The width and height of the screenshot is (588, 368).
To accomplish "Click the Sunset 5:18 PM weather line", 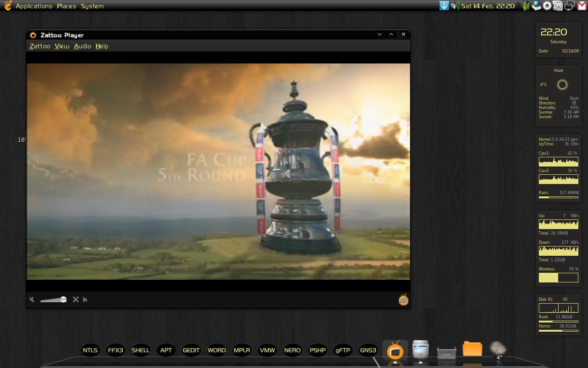I will 559,117.
